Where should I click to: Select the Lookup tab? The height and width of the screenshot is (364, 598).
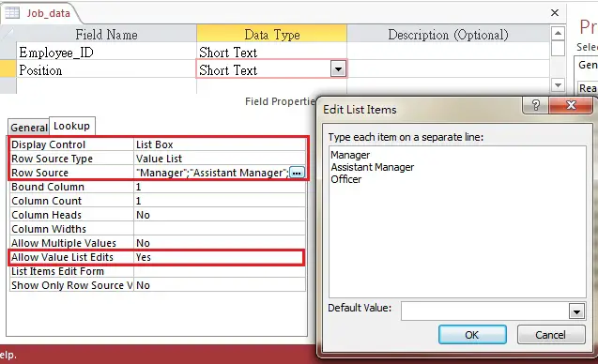pyautogui.click(x=71, y=126)
